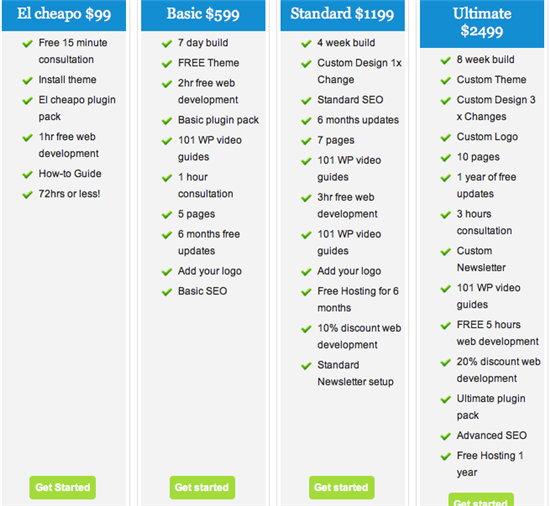550x506 pixels.
Task: Click checkmark beside 4 week build
Action: tap(306, 44)
